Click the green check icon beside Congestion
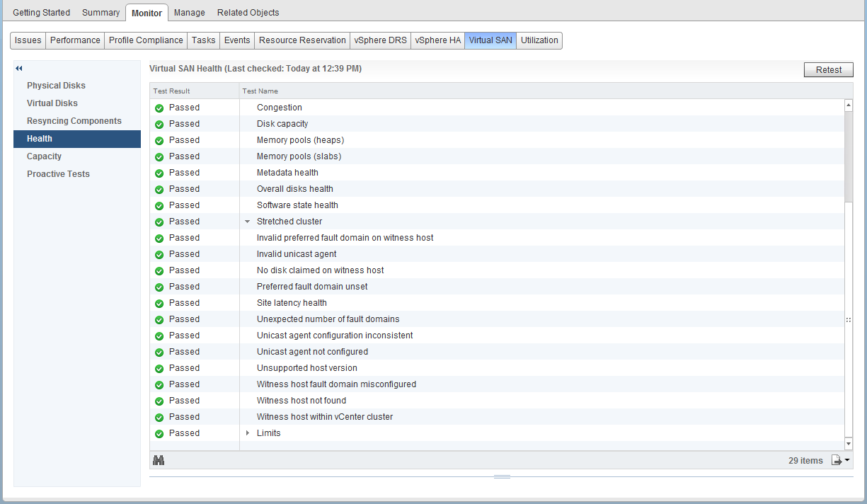Screen dimensions: 867x504 point(159,108)
